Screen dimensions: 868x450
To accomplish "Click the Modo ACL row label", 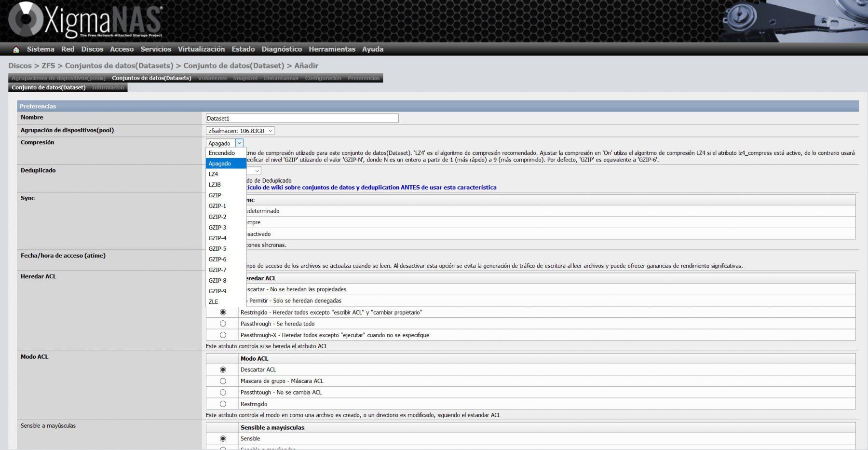I will (x=35, y=357).
